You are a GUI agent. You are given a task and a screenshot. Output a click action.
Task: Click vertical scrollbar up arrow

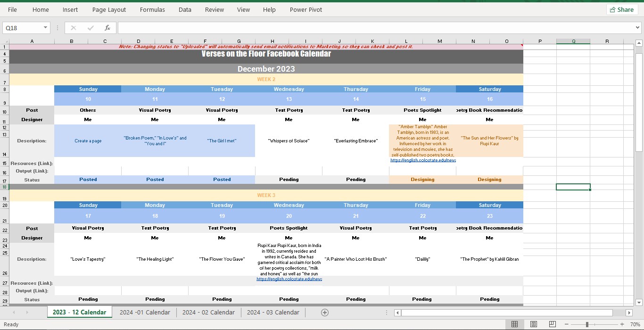[639, 43]
